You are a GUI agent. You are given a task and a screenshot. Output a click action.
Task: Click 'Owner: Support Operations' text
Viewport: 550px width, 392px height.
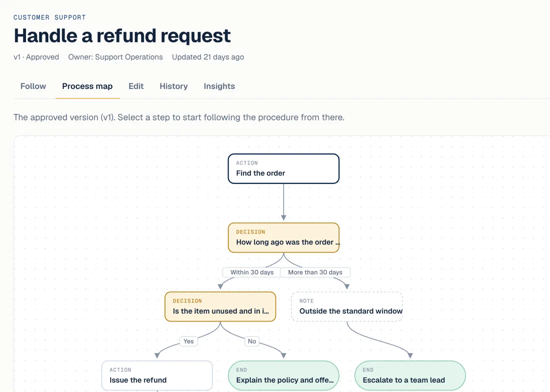pos(115,57)
